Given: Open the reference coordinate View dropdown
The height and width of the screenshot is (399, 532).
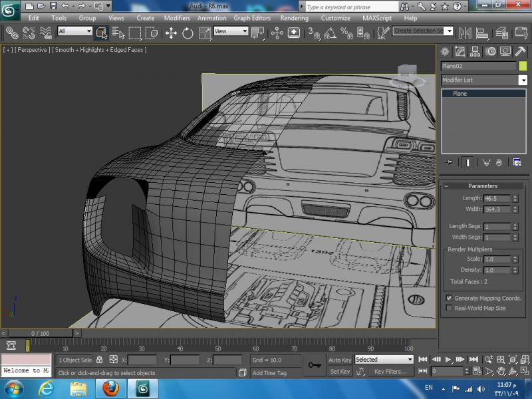Looking at the screenshot, I should [x=231, y=31].
